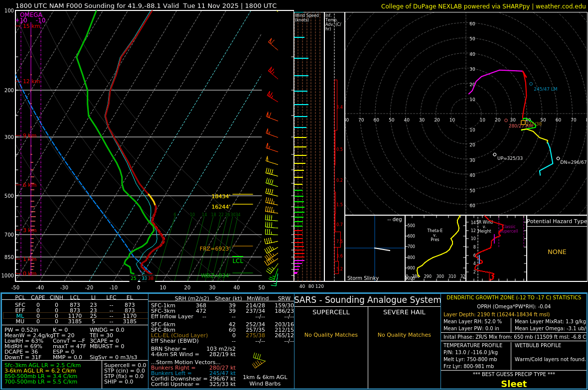Click the 18434' dendritic zone top label
The height and width of the screenshot is (390, 588).
220,196
